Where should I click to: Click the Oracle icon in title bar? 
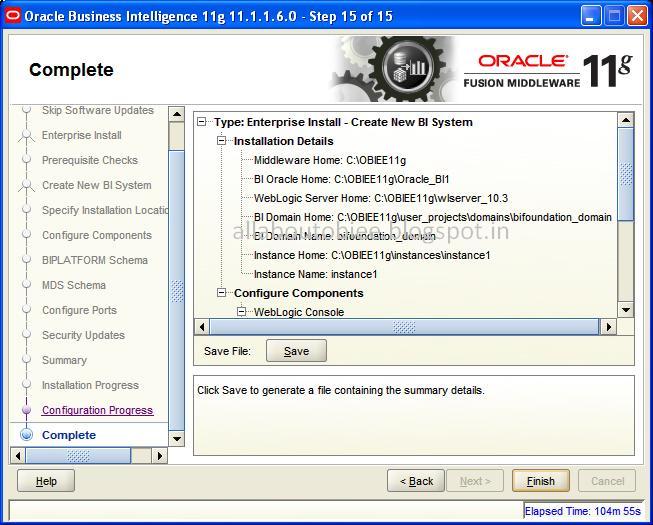[x=12, y=16]
